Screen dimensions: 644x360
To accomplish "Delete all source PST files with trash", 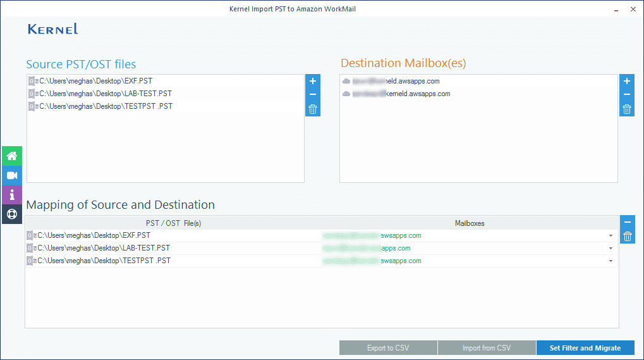I will point(313,109).
